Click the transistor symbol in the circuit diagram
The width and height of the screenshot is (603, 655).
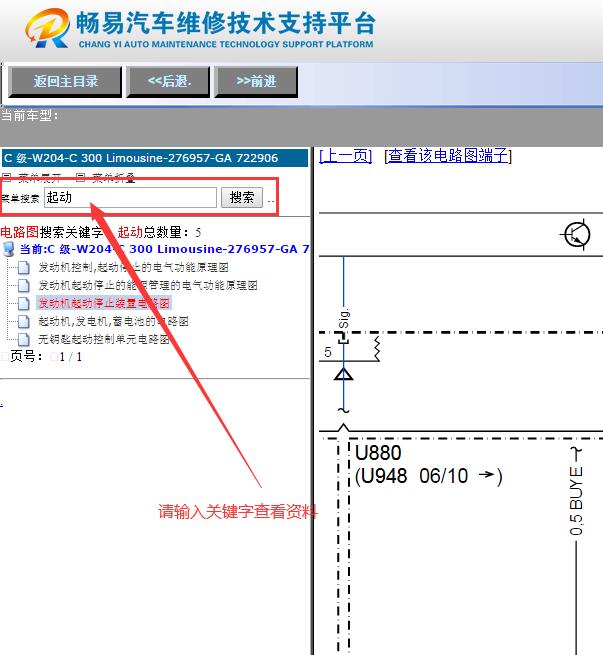click(576, 235)
